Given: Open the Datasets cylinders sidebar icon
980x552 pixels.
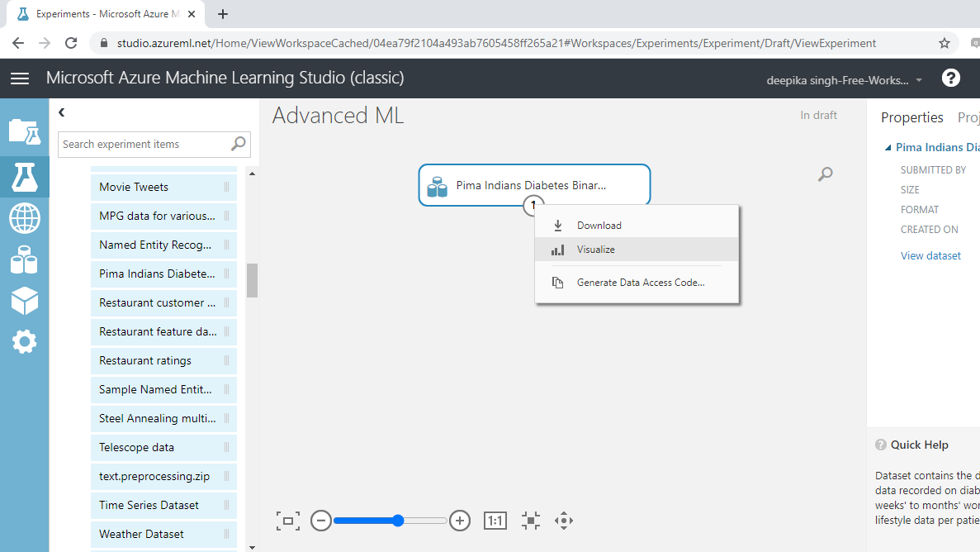Looking at the screenshot, I should coord(25,259).
